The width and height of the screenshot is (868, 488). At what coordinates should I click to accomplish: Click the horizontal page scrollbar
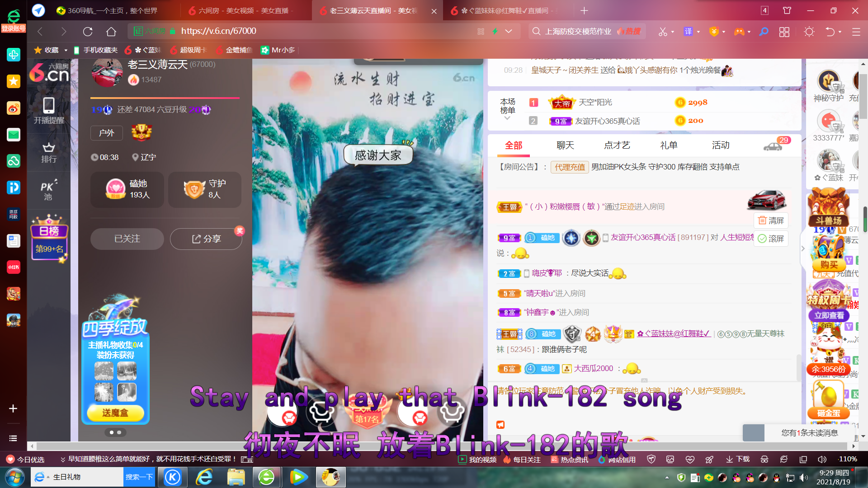442,446
